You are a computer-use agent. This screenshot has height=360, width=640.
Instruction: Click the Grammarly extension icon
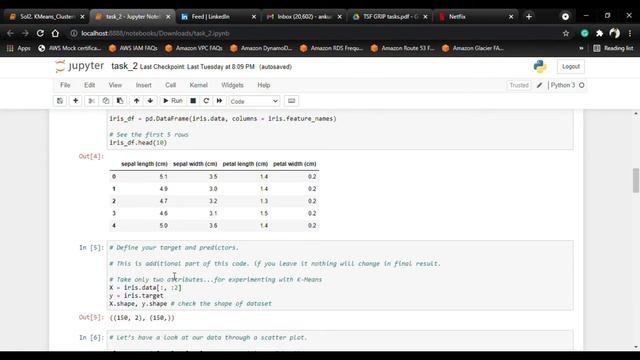pos(584,33)
